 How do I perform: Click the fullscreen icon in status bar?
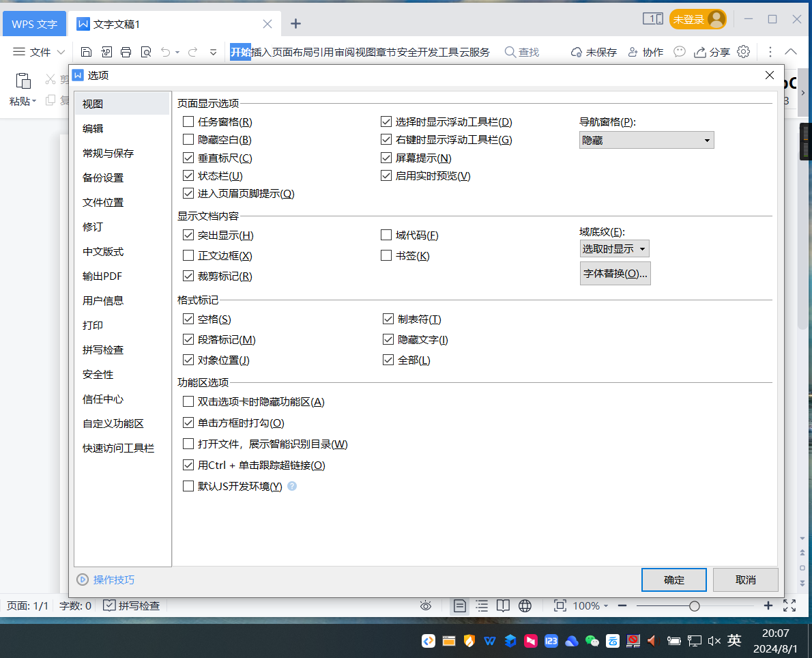click(x=789, y=605)
